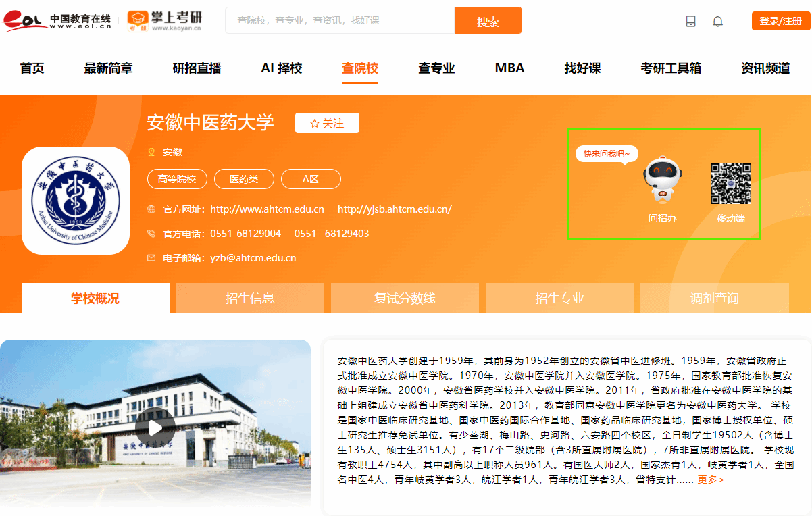
Task: Click the university emblem logo
Action: pyautogui.click(x=76, y=201)
